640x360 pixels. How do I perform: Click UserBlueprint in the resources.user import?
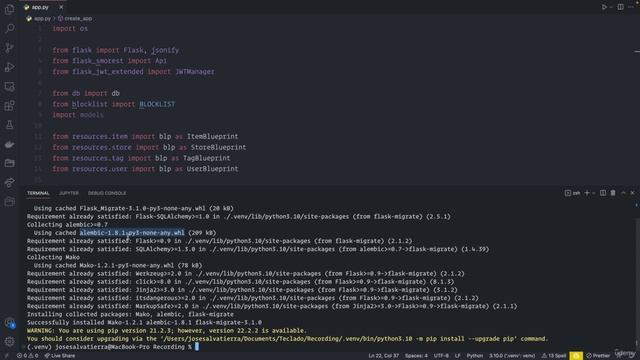(x=212, y=169)
